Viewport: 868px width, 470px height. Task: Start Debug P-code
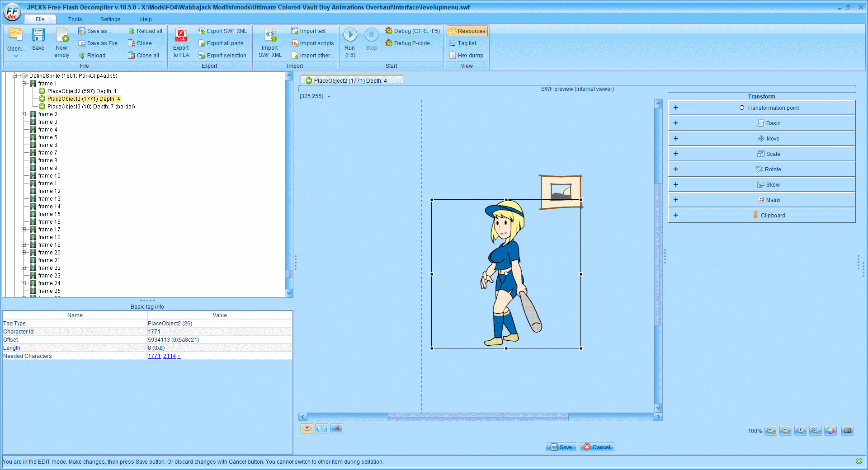(407, 43)
